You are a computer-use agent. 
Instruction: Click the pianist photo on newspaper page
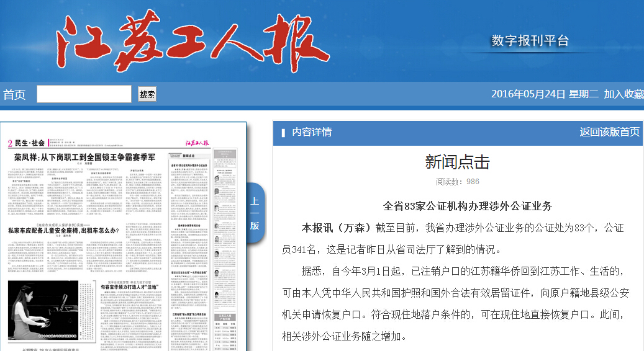[43, 310]
